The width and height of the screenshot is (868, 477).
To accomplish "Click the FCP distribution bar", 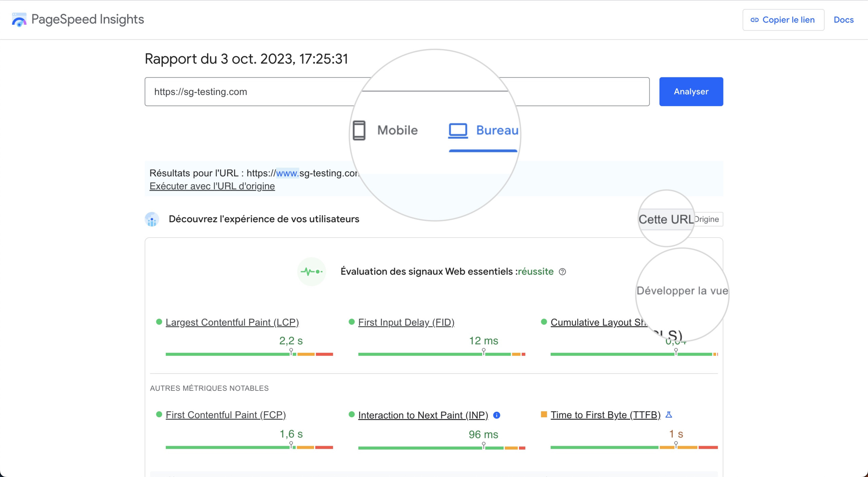I will [249, 447].
